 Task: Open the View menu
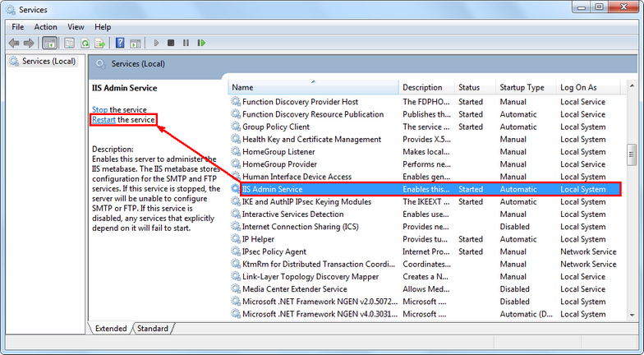click(x=76, y=27)
